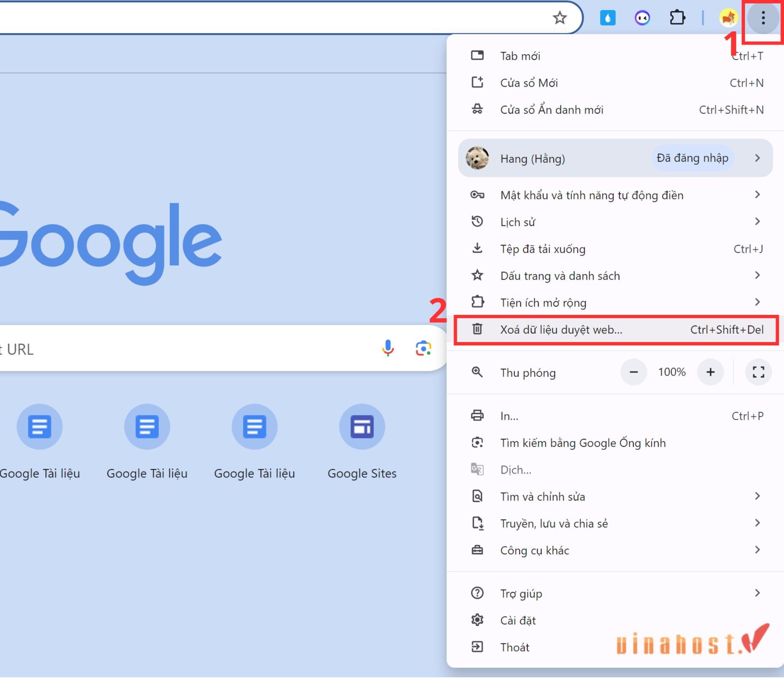Open the Google Sites shortcut tile
This screenshot has width=784, height=679.
(x=362, y=441)
